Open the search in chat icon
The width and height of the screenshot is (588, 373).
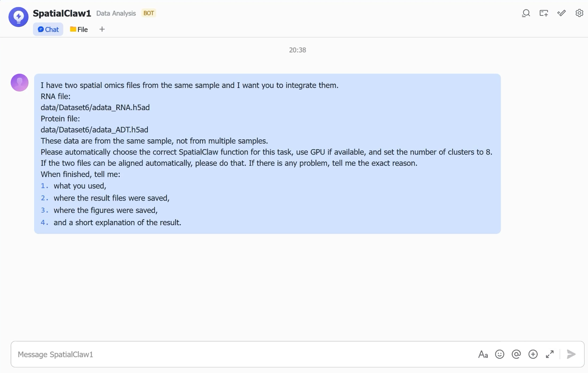point(526,13)
